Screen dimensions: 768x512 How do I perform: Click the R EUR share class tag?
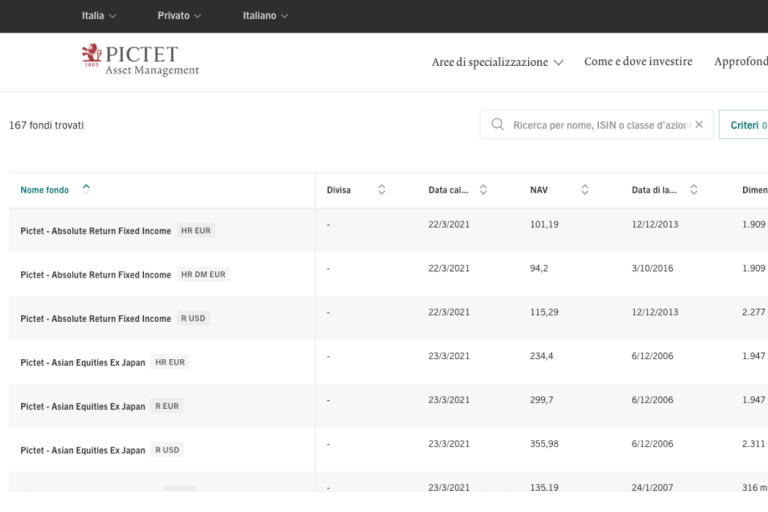click(167, 406)
